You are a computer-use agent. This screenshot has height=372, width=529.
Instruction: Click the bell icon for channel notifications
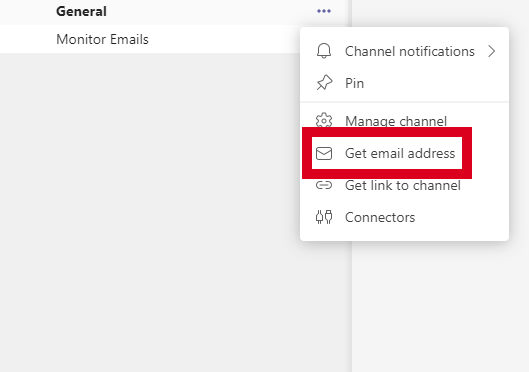pos(324,51)
